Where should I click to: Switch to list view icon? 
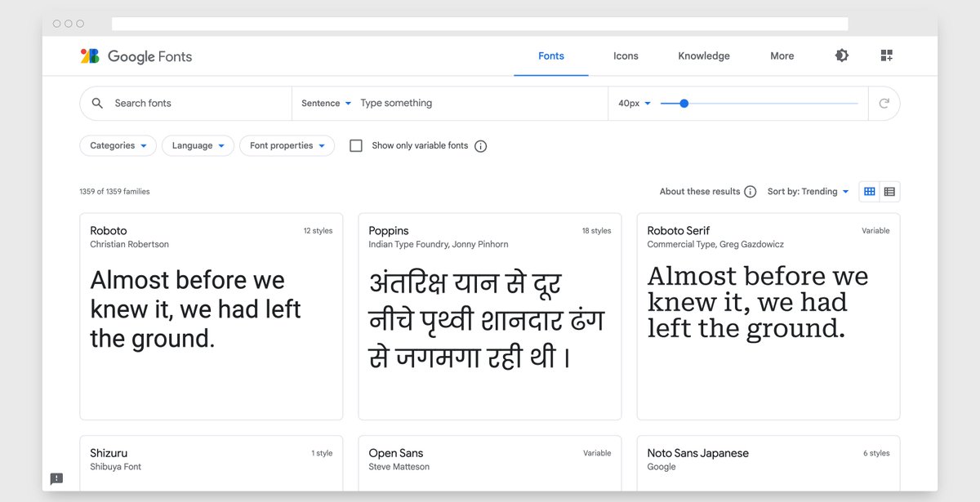[889, 192]
